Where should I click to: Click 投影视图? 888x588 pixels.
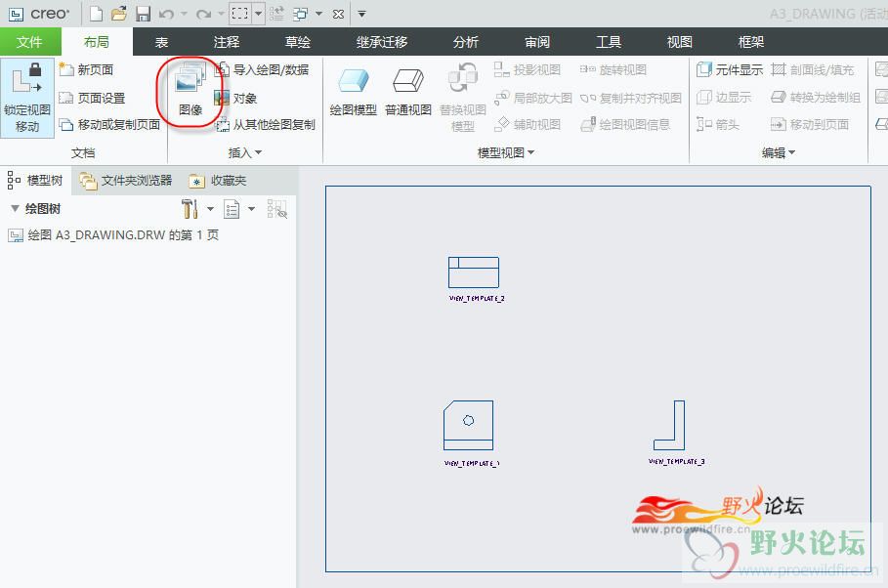(528, 69)
